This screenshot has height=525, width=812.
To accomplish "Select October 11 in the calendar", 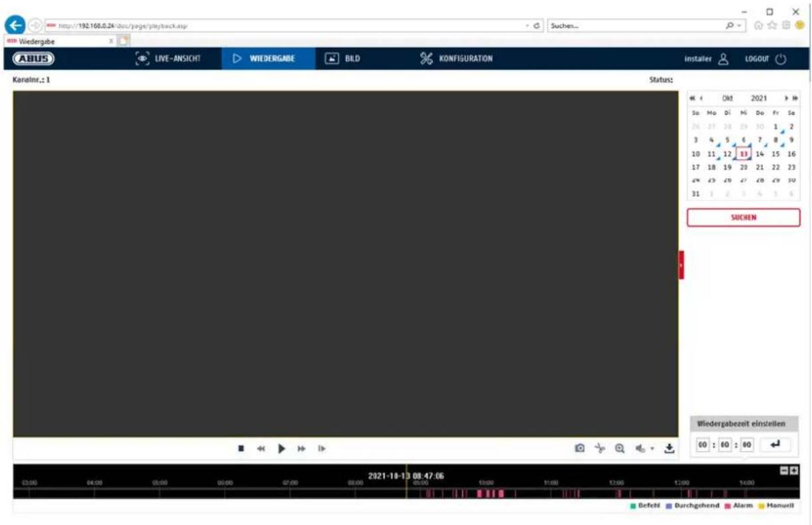I will pos(712,154).
